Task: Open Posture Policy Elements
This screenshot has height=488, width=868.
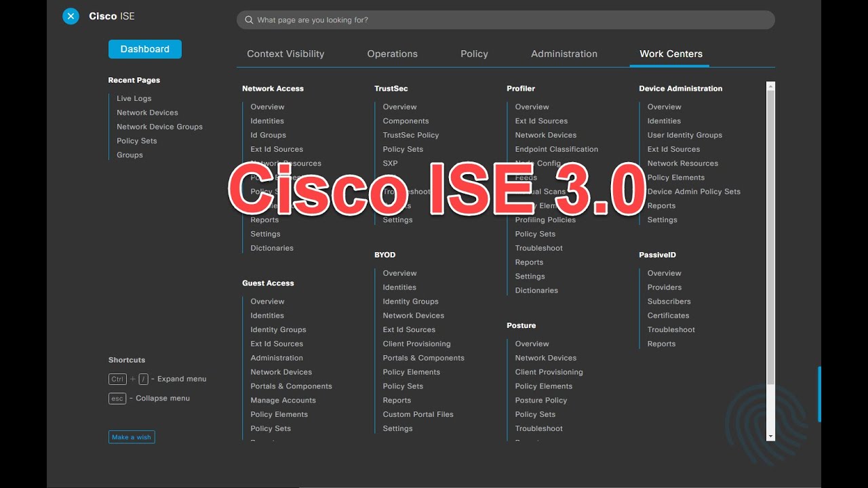Action: [543, 386]
